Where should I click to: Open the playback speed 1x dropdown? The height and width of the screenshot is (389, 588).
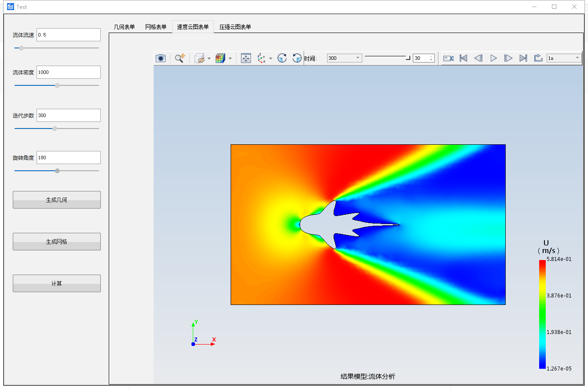pyautogui.click(x=564, y=58)
